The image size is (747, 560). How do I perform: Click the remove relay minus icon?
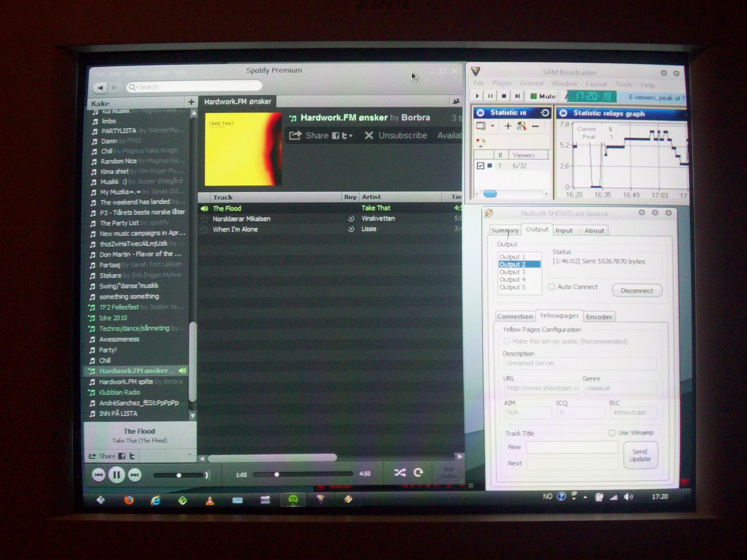pyautogui.click(x=535, y=126)
